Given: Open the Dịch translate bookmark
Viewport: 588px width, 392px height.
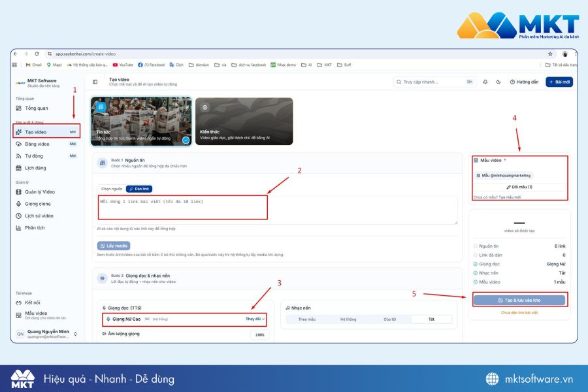Looking at the screenshot, I should click(176, 65).
